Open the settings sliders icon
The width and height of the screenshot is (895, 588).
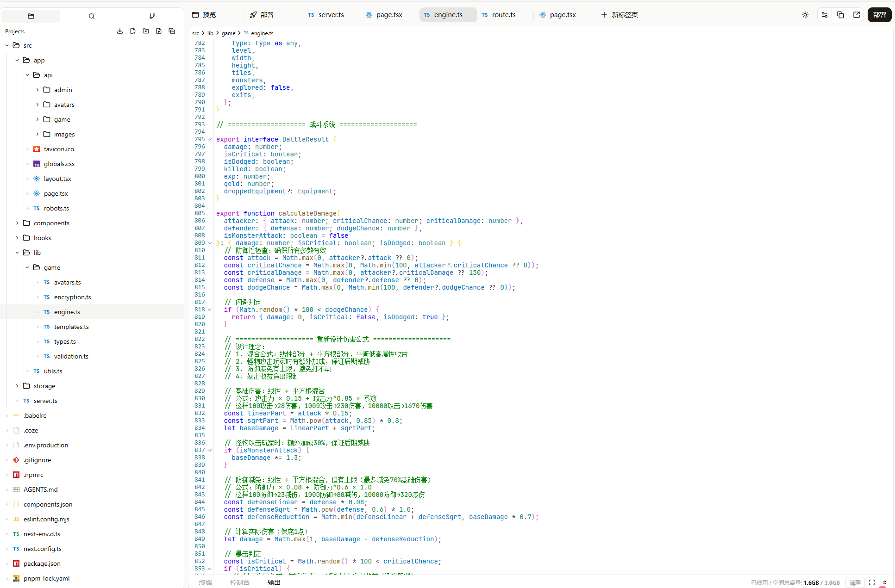(x=825, y=15)
